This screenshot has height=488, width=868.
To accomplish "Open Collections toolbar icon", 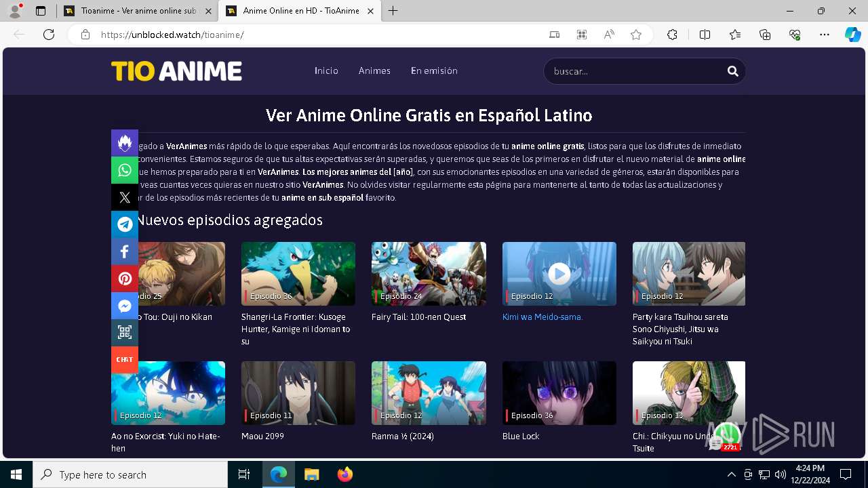I will [x=765, y=35].
